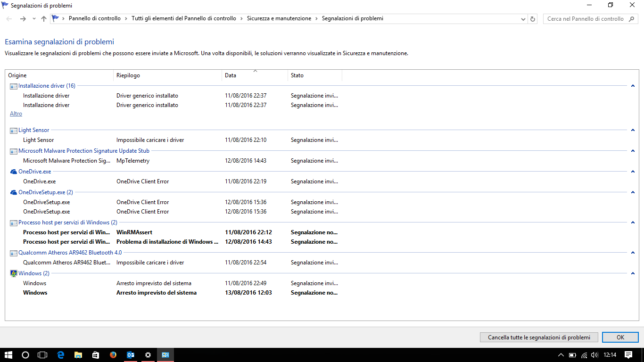Refresh the control panel view
The image size is (644, 362).
[533, 19]
